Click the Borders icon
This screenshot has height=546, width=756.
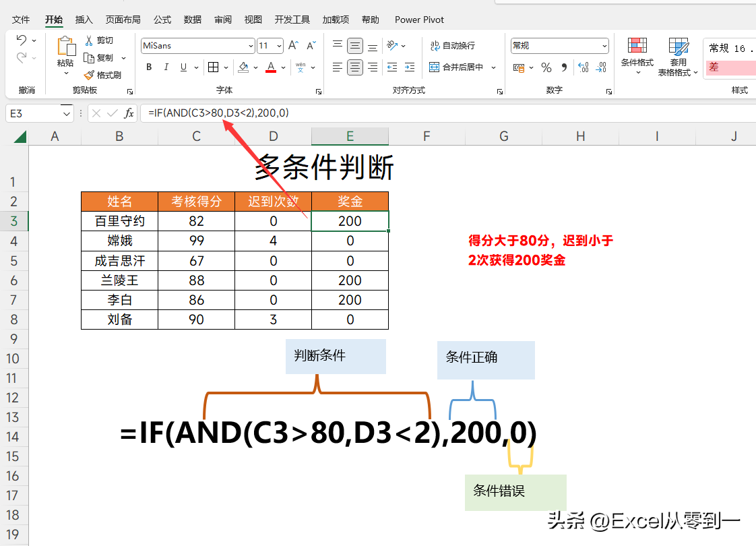coord(213,67)
